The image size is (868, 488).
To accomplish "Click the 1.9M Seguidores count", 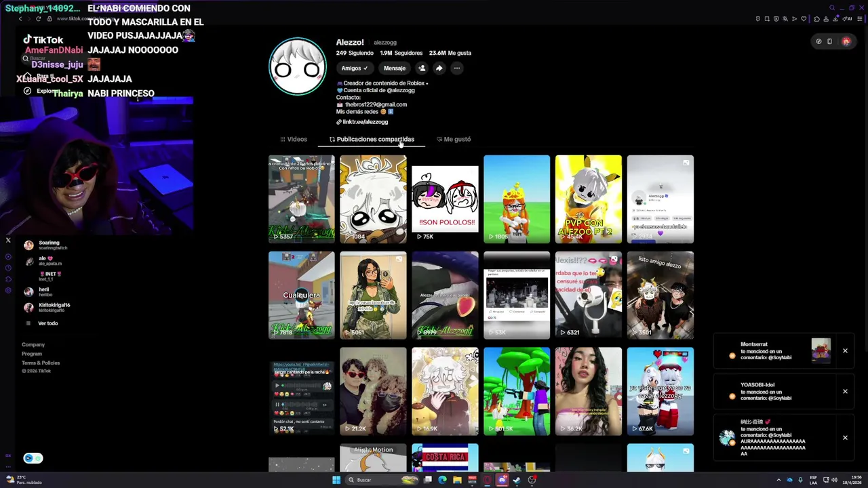I will pos(400,53).
